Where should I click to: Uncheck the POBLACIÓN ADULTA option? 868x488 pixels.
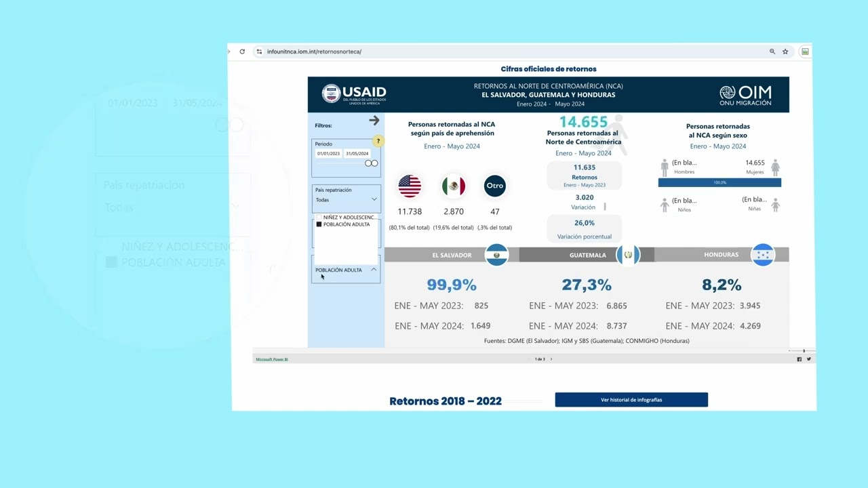(319, 224)
